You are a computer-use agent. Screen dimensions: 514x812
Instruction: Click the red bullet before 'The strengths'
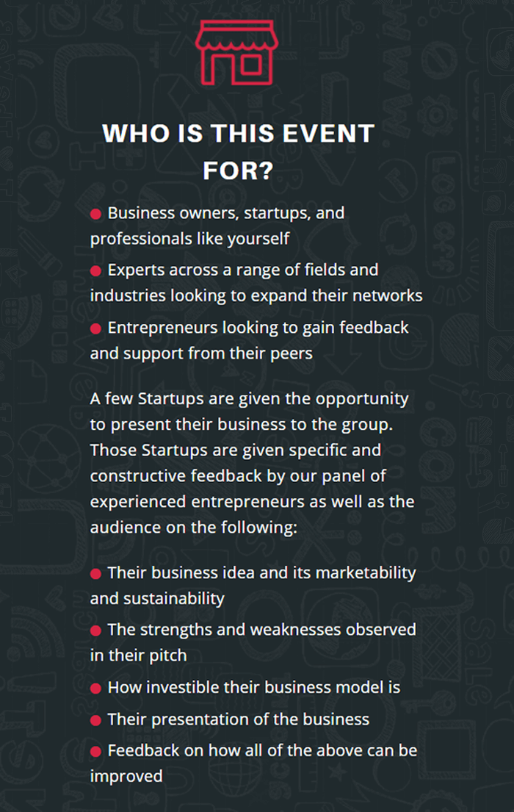click(95, 630)
